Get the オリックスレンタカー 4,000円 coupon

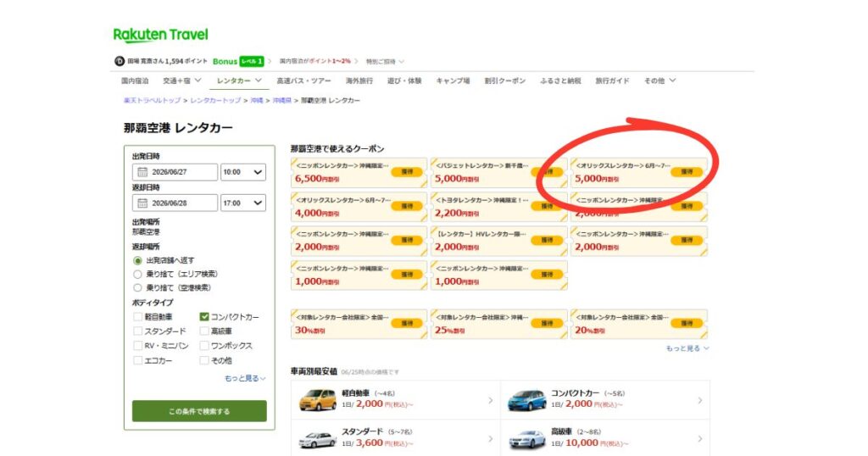coord(407,207)
